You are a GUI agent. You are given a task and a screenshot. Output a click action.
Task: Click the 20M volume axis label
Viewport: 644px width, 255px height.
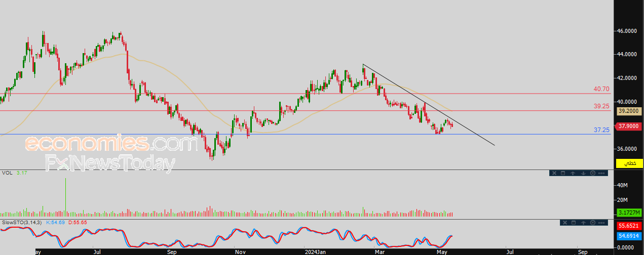click(622, 199)
